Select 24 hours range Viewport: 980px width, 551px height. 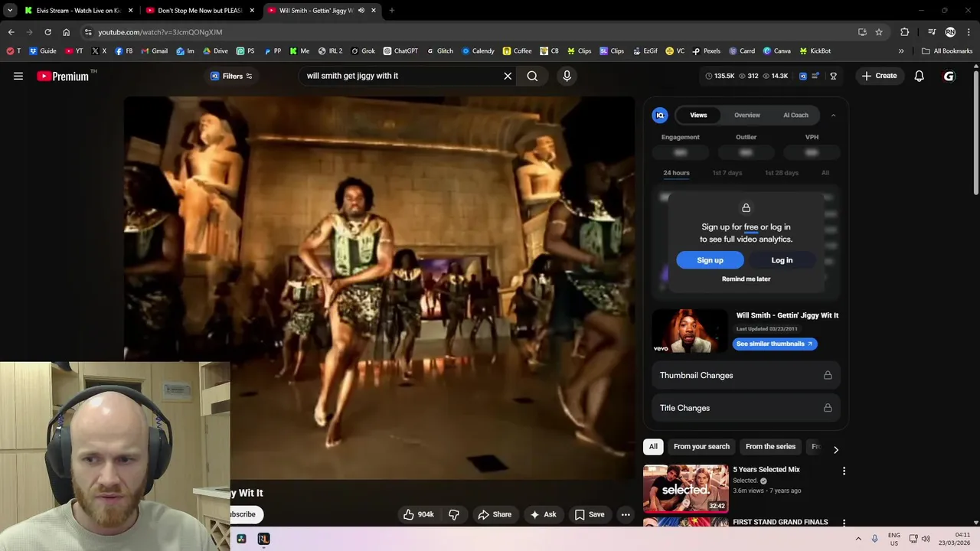pyautogui.click(x=676, y=173)
